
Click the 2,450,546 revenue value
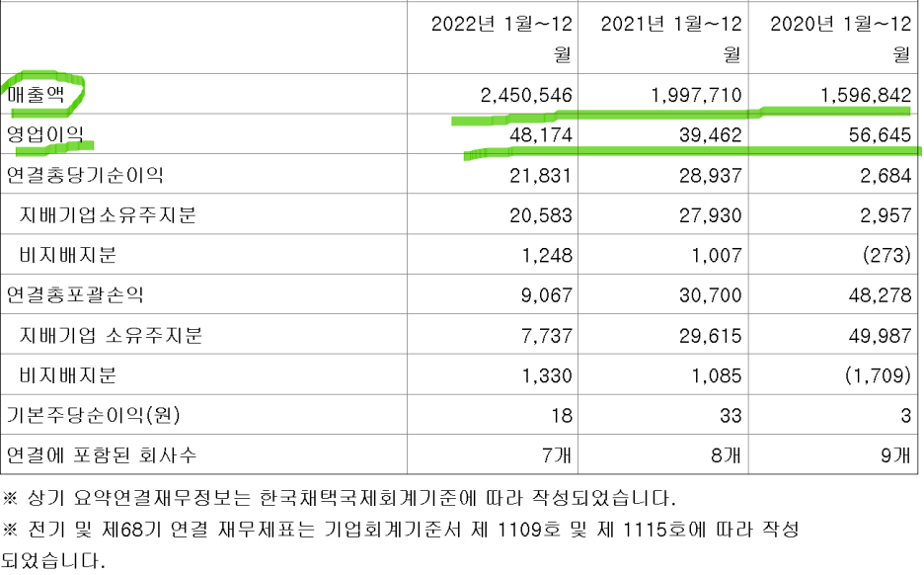click(526, 95)
